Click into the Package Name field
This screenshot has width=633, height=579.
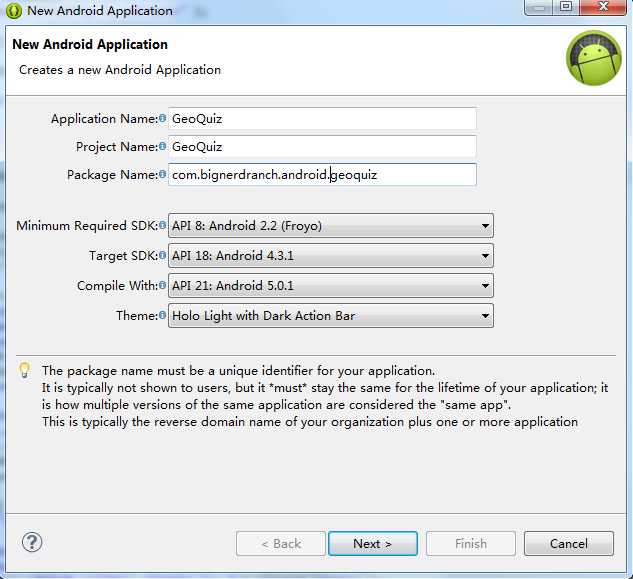pyautogui.click(x=322, y=174)
